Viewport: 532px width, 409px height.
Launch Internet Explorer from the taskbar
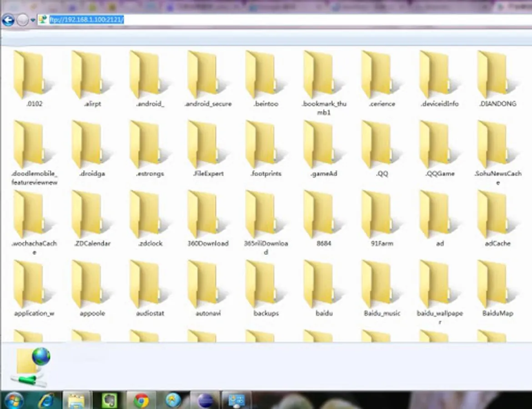pos(46,400)
